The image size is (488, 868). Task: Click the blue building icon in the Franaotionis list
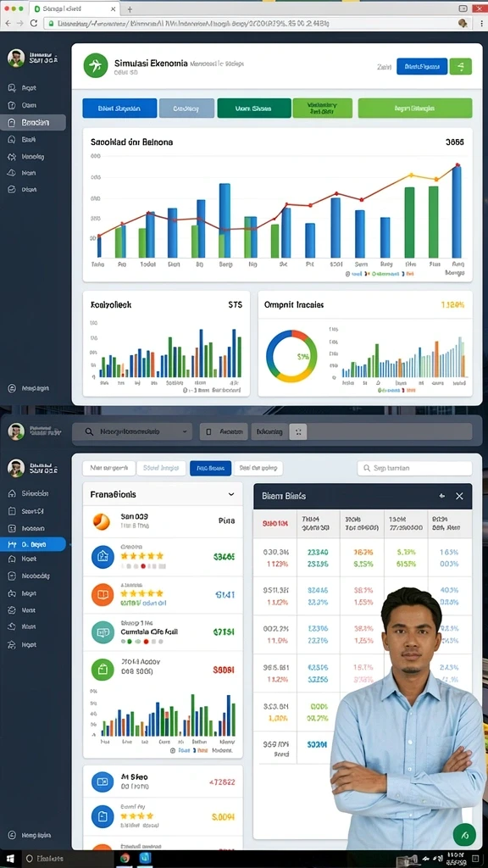(x=103, y=557)
